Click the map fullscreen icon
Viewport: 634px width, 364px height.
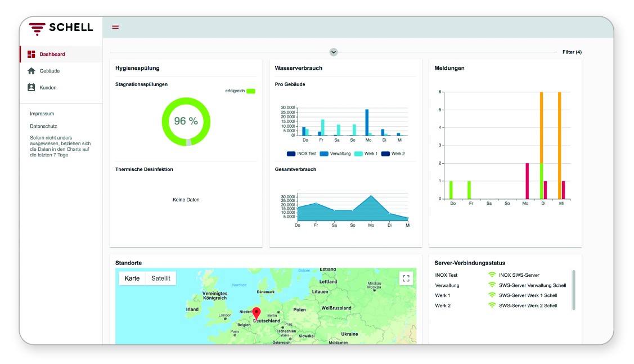[406, 278]
